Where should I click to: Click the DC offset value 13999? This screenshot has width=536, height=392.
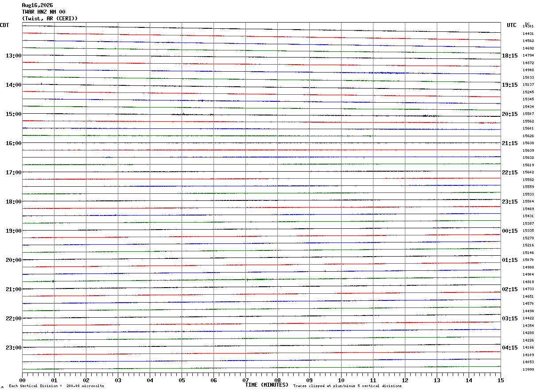tap(528, 369)
